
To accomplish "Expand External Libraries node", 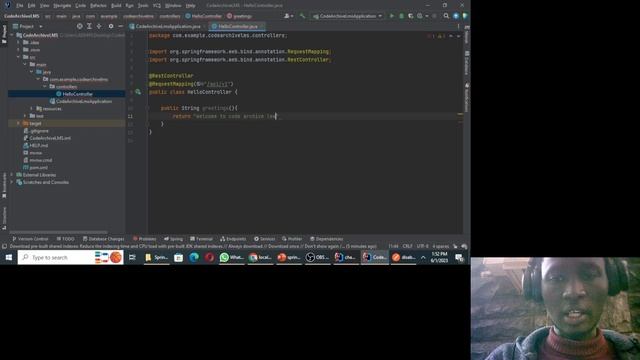I will pyautogui.click(x=12, y=175).
